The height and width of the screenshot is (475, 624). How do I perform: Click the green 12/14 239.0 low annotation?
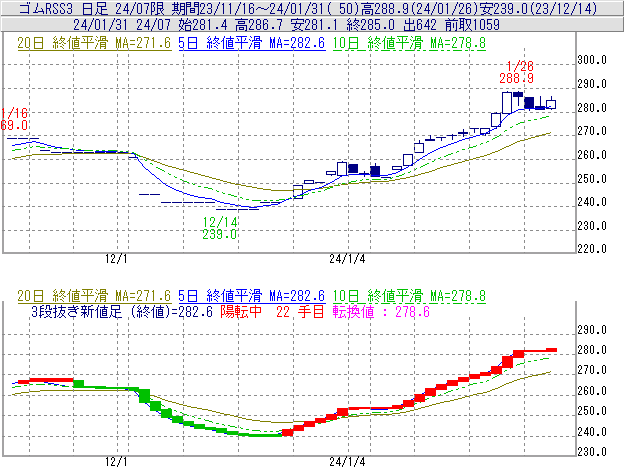[x=220, y=228]
